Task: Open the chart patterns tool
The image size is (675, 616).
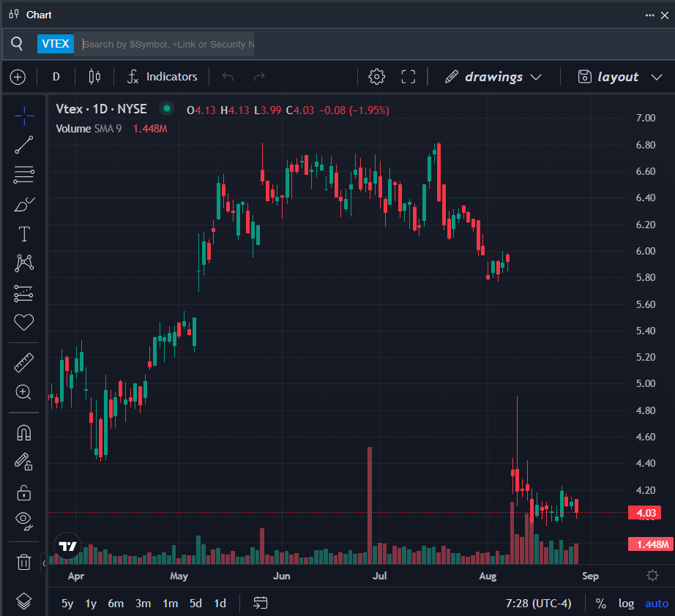Action: [x=24, y=263]
